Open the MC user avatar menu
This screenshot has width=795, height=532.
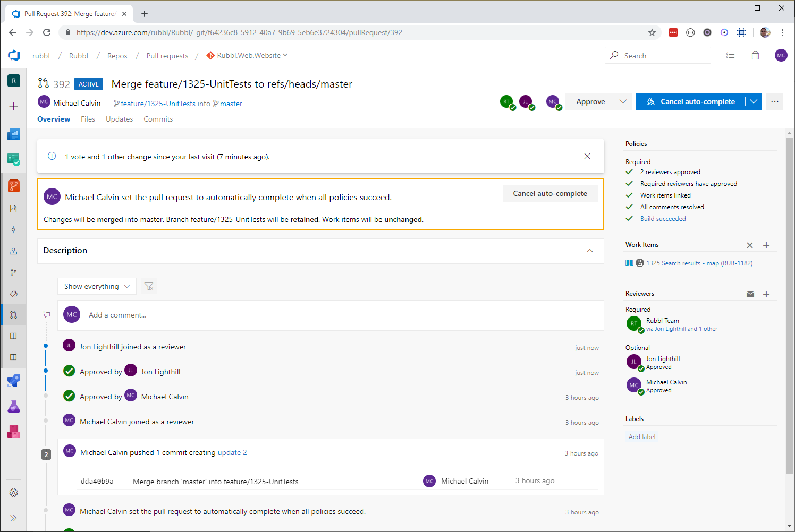781,55
